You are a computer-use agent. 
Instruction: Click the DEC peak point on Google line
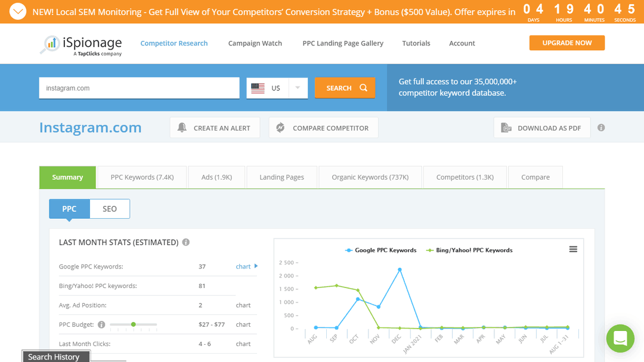pos(400,270)
